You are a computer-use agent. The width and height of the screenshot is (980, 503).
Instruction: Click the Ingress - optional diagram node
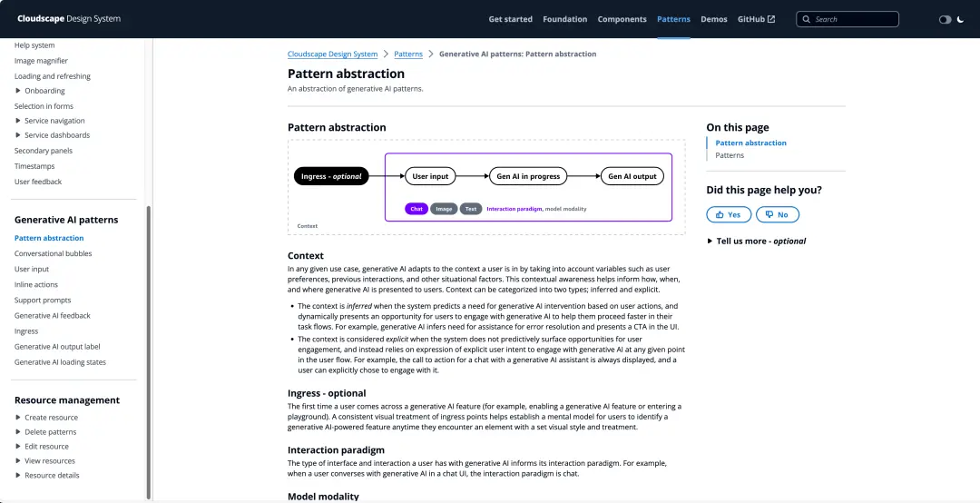pyautogui.click(x=331, y=176)
